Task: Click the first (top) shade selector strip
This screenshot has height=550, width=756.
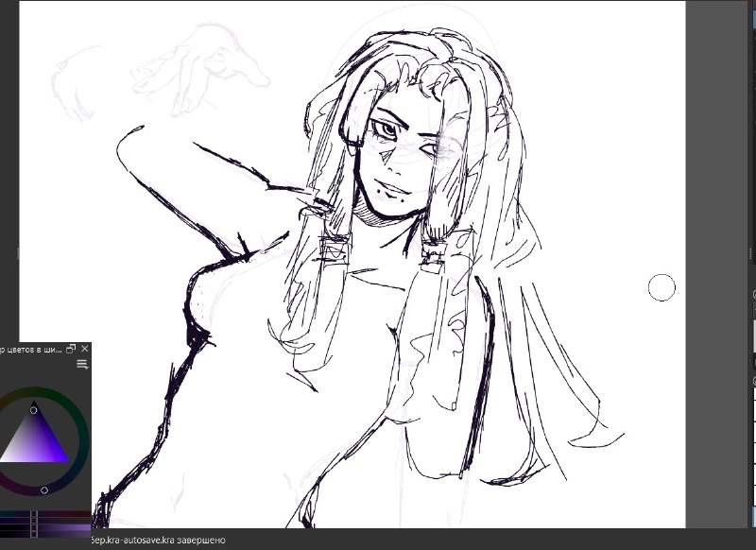Action: (45, 514)
